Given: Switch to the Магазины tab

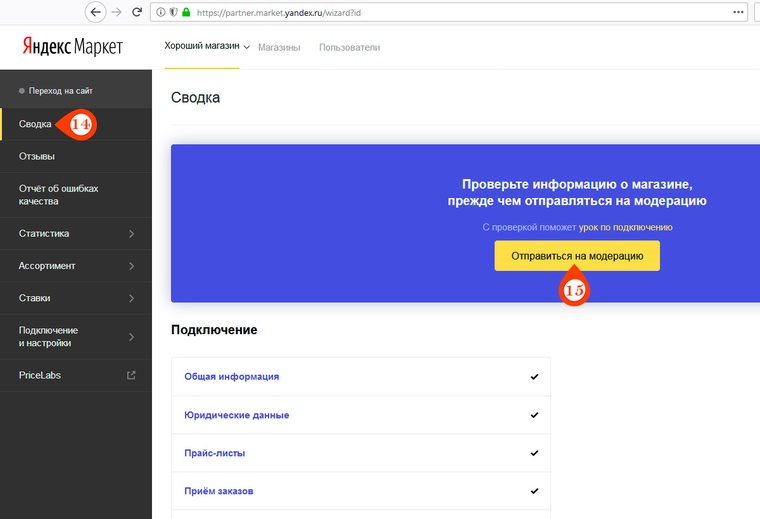Looking at the screenshot, I should [x=279, y=48].
